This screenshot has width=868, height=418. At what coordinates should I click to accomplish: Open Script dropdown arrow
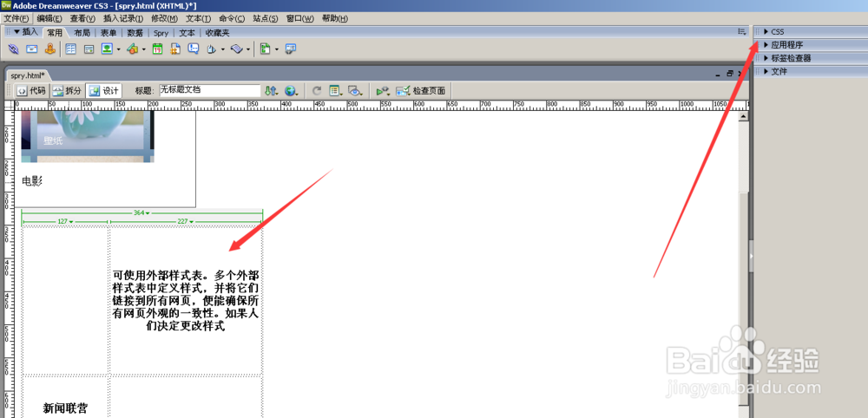click(248, 49)
